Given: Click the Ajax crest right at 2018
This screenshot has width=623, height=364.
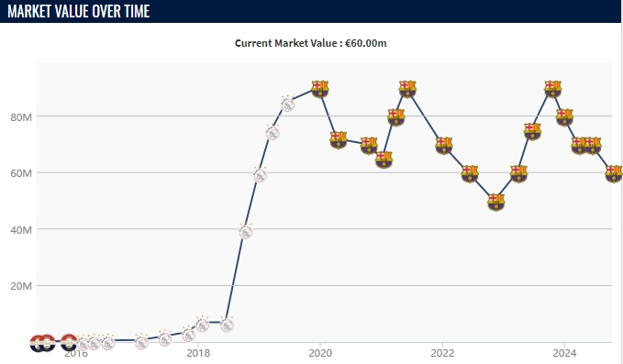Looking at the screenshot, I should (x=202, y=325).
